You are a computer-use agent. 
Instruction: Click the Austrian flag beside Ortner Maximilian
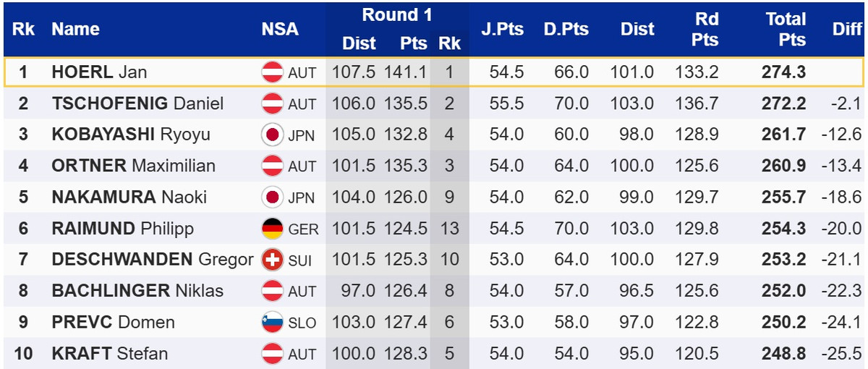pyautogui.click(x=272, y=166)
